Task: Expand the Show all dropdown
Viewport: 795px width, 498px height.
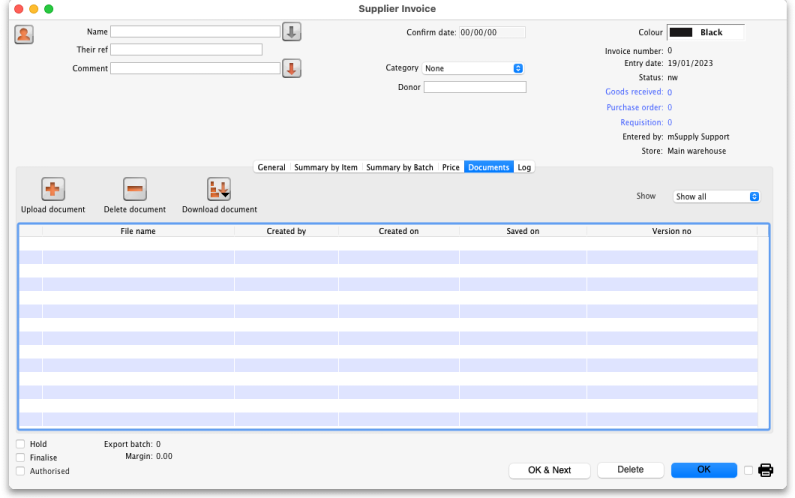Action: pos(716,197)
